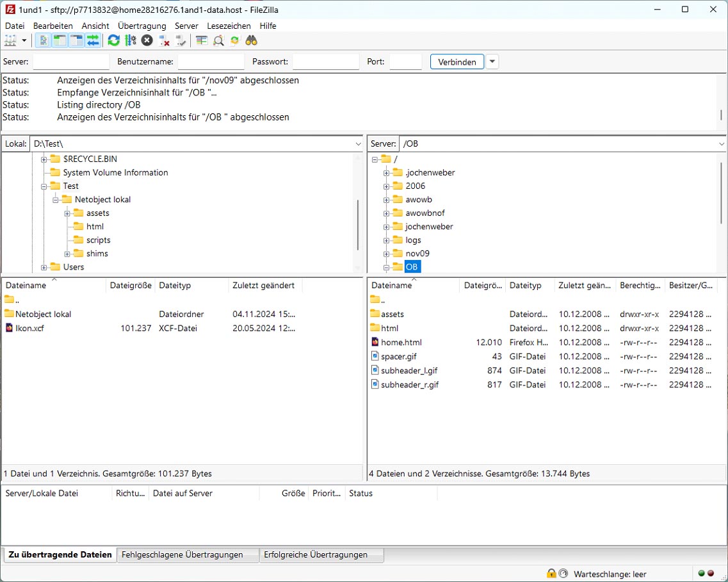The width and height of the screenshot is (728, 582).
Task: Click the Server address input field
Action: click(71, 62)
